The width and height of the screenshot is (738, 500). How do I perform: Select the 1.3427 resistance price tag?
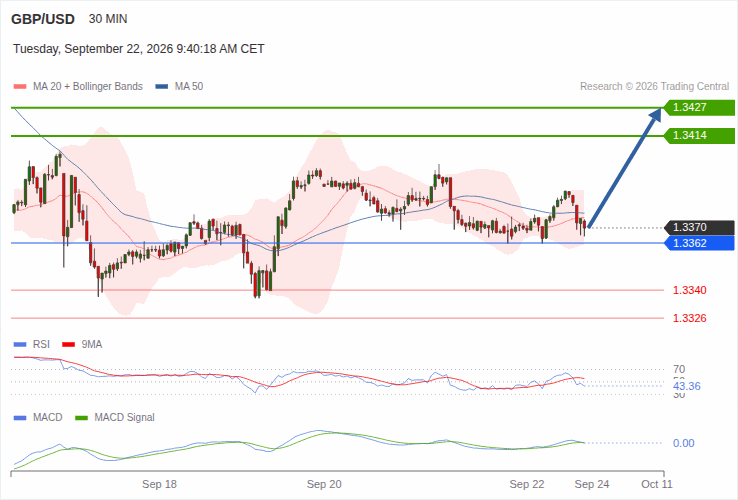699,107
